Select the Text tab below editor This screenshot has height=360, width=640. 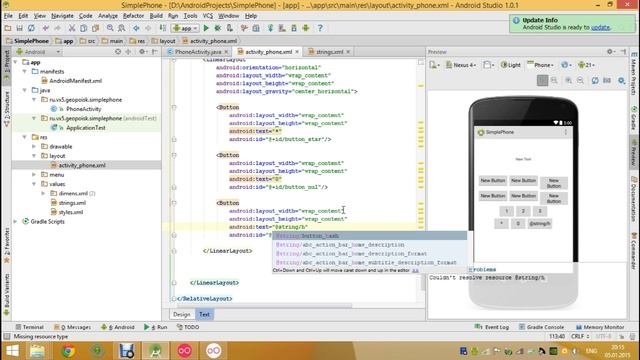(204, 314)
